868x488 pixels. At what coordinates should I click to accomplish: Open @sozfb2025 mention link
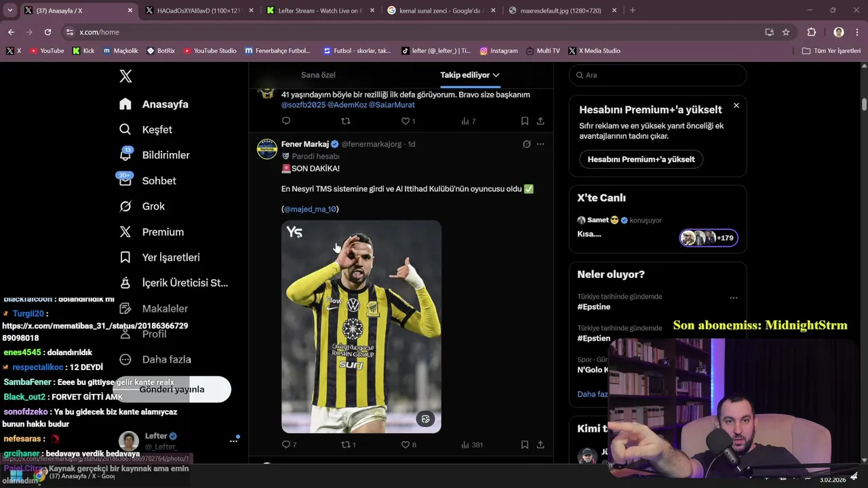[x=303, y=105]
